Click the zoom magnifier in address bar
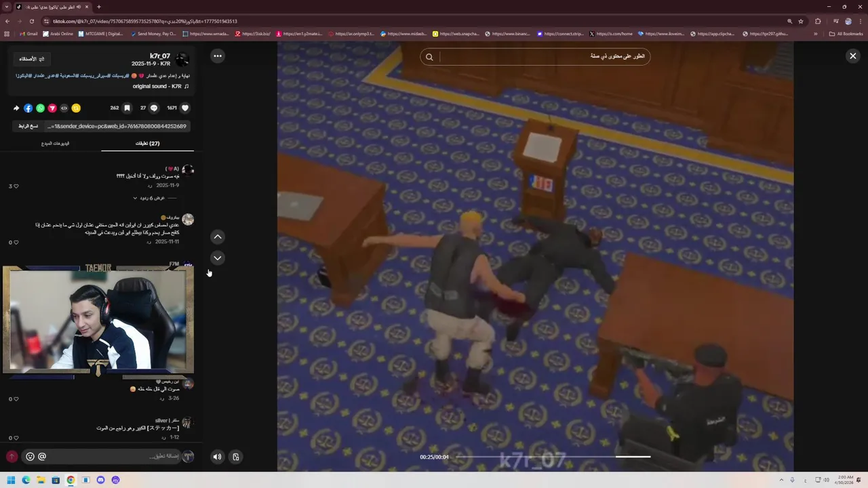868x488 pixels. (x=789, y=21)
